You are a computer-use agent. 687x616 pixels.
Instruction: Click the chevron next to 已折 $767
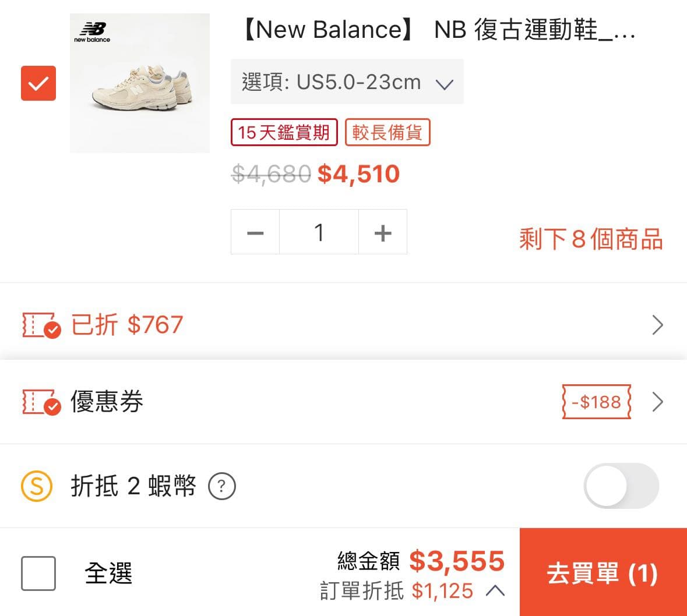pos(657,325)
